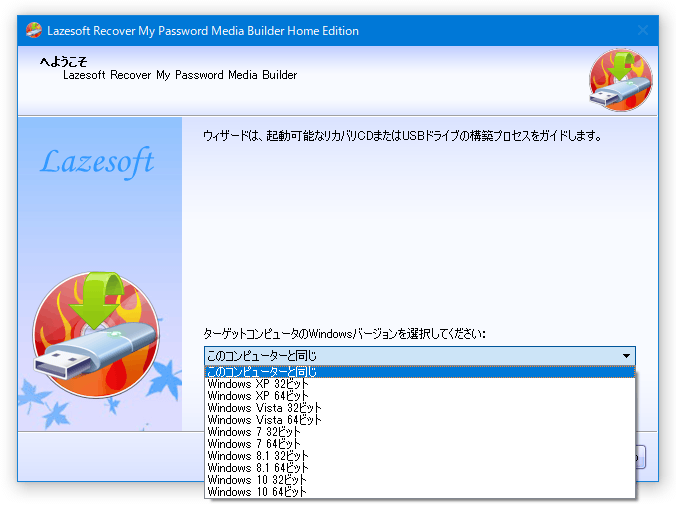Click the Lazesoft title bar app icon
The image size is (676, 514).
click(34, 30)
